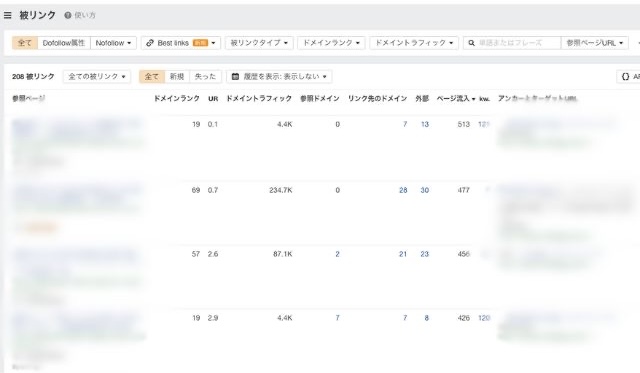Sort by ページ流入 column header
The height and width of the screenshot is (373, 640).
[456, 98]
